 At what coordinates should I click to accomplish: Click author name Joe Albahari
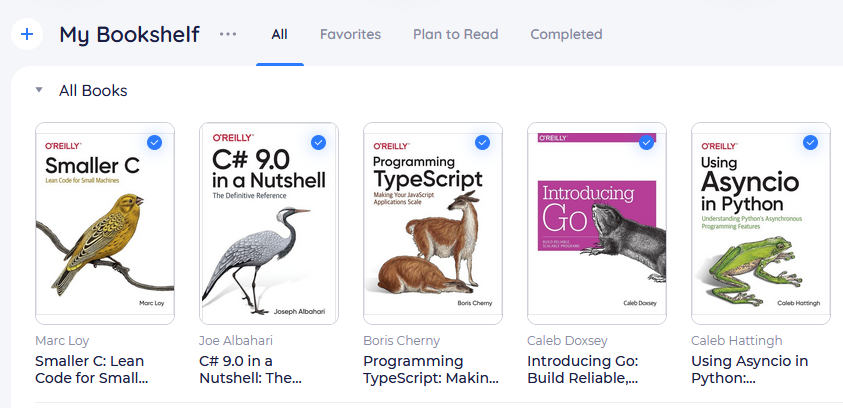(x=236, y=341)
